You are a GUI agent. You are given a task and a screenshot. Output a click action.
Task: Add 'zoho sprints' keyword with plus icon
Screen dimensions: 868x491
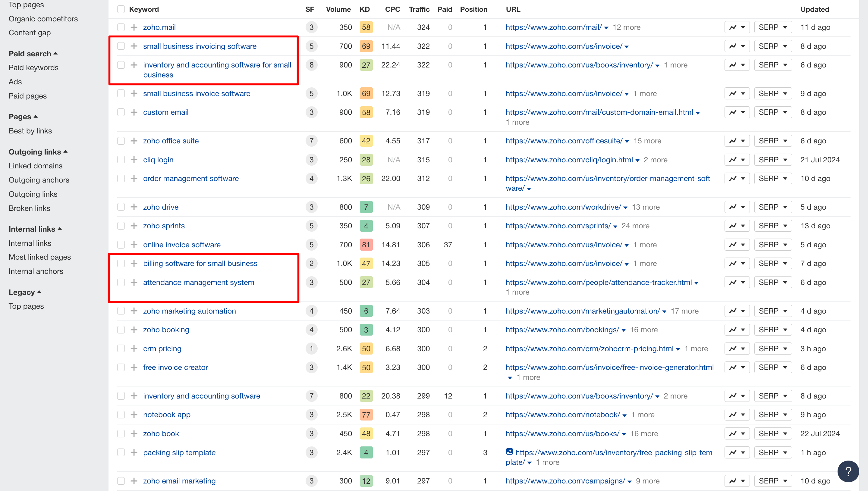click(134, 226)
